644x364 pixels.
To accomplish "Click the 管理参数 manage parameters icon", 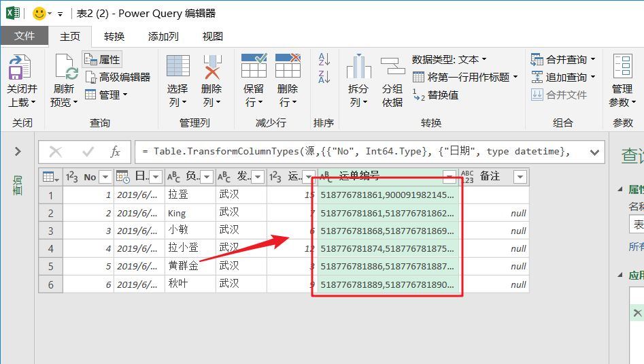I will click(x=623, y=66).
